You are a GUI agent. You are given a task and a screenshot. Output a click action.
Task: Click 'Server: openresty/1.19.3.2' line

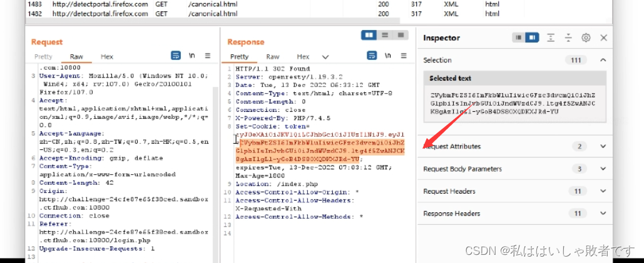click(289, 77)
